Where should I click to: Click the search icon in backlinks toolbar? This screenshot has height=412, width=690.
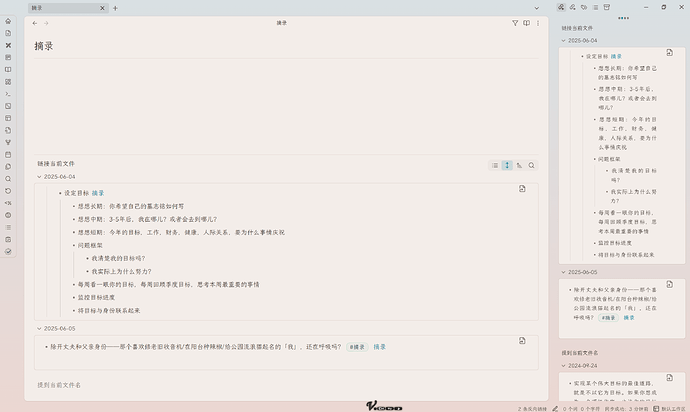click(x=532, y=165)
